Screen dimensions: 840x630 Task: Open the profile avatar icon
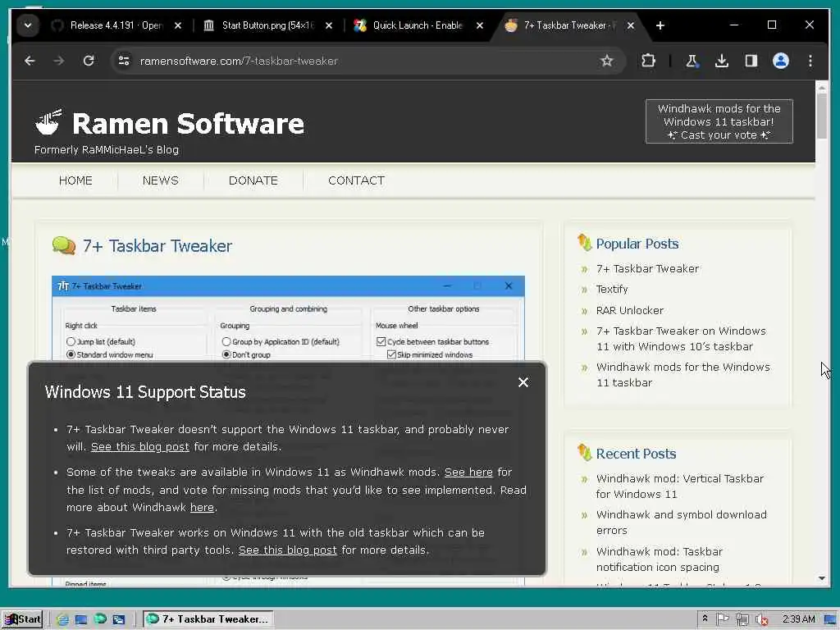(781, 61)
